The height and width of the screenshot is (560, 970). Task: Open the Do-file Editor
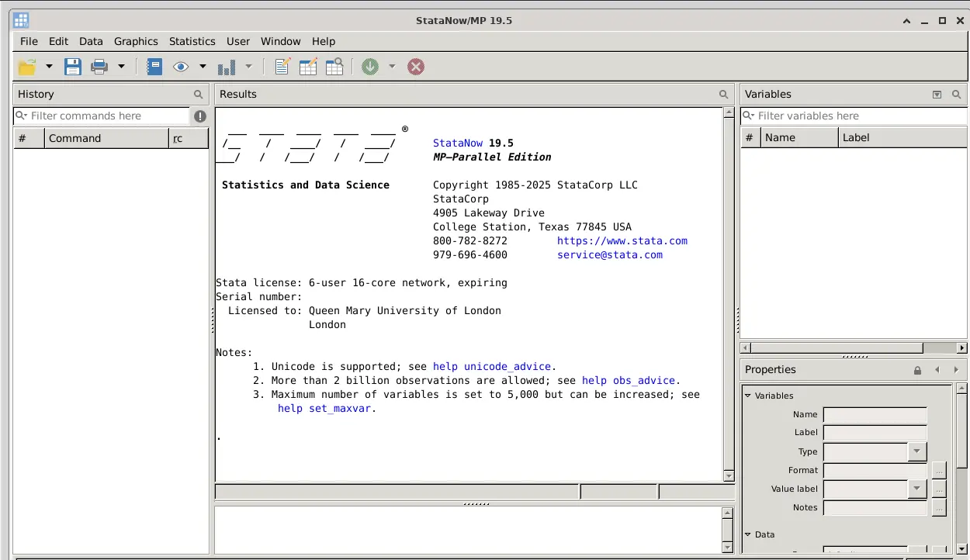coord(282,67)
